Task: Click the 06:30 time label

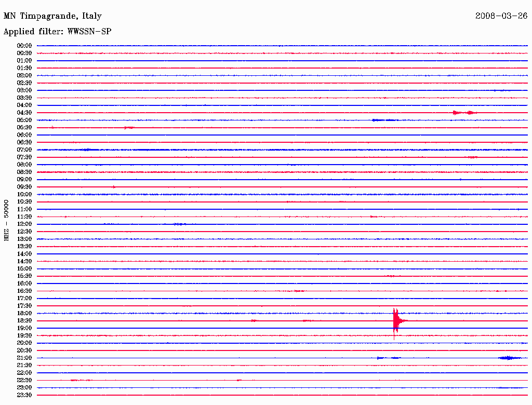Action: pos(24,142)
